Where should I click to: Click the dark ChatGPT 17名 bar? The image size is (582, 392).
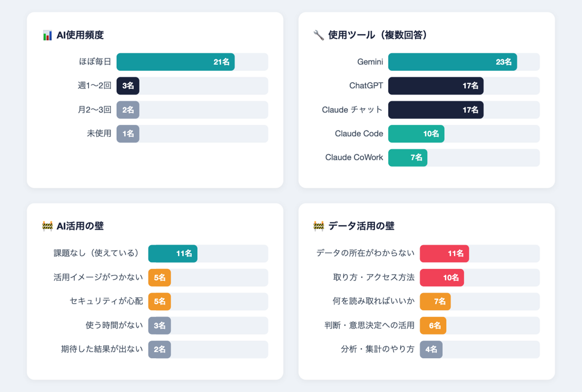point(436,86)
